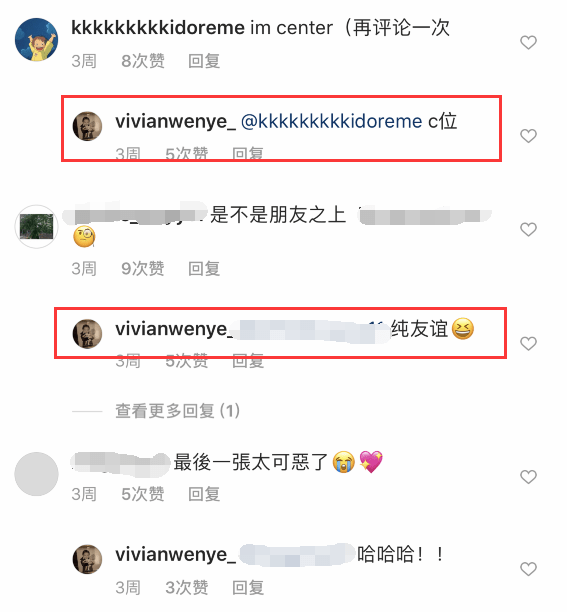Expand '查看更多回复 (1)' replies

pyautogui.click(x=178, y=411)
